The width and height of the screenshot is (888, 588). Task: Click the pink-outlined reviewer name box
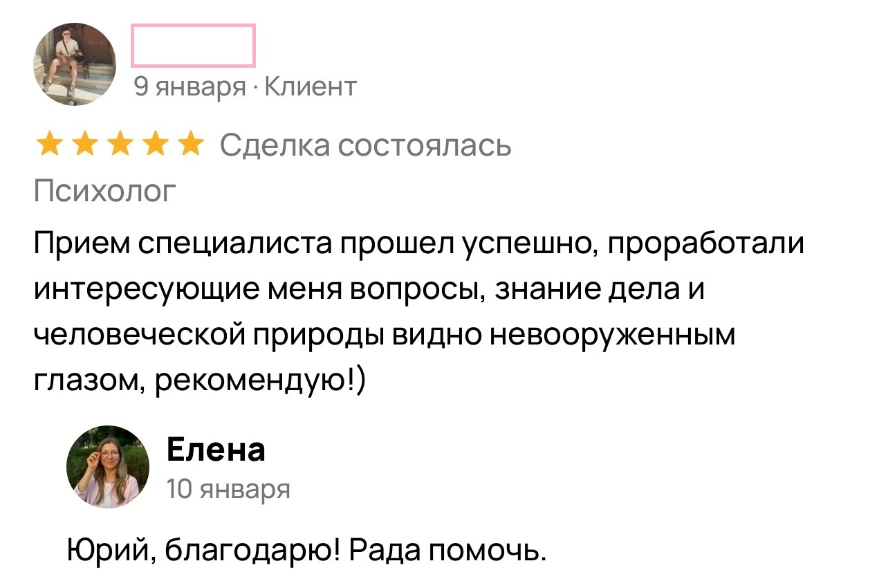point(193,46)
